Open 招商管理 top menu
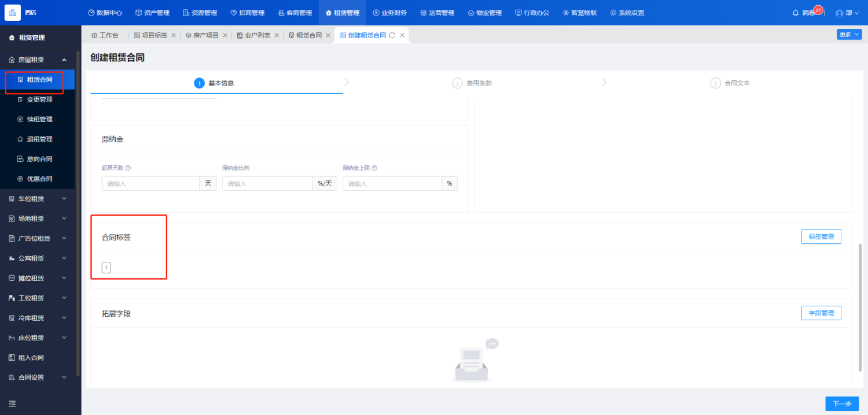Image resolution: width=868 pixels, height=415 pixels. tap(247, 13)
